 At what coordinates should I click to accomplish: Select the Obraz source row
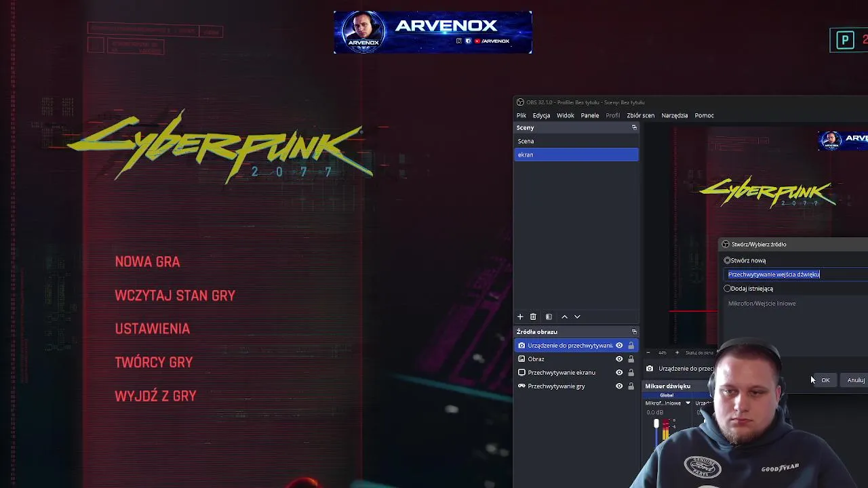(x=576, y=359)
